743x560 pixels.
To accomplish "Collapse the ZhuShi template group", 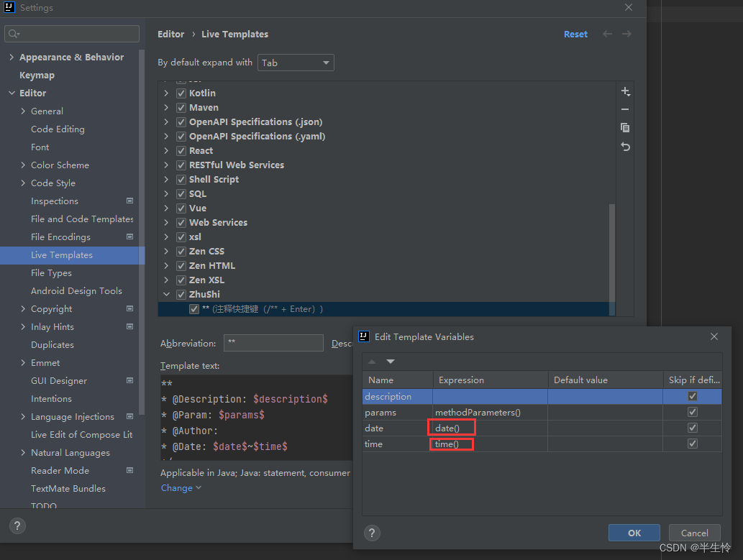I will point(166,295).
